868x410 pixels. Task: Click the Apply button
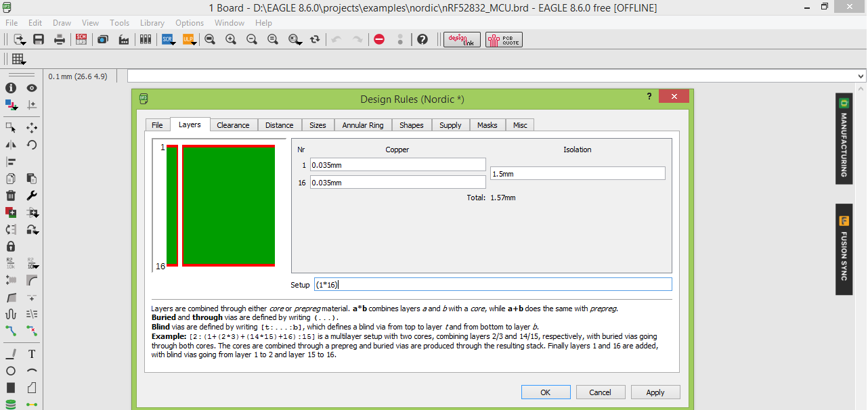655,392
